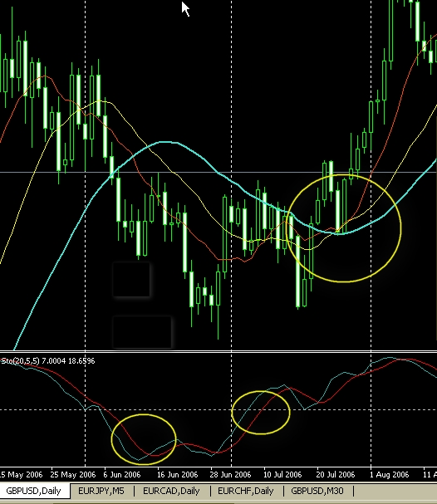
Task: Click the 10 Jul 2006 date label
Action: click(282, 474)
